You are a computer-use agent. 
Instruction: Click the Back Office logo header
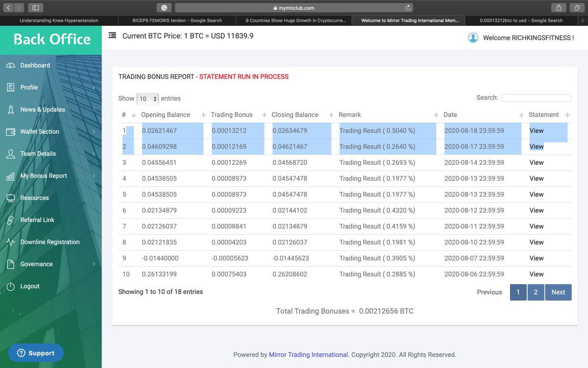coord(52,39)
